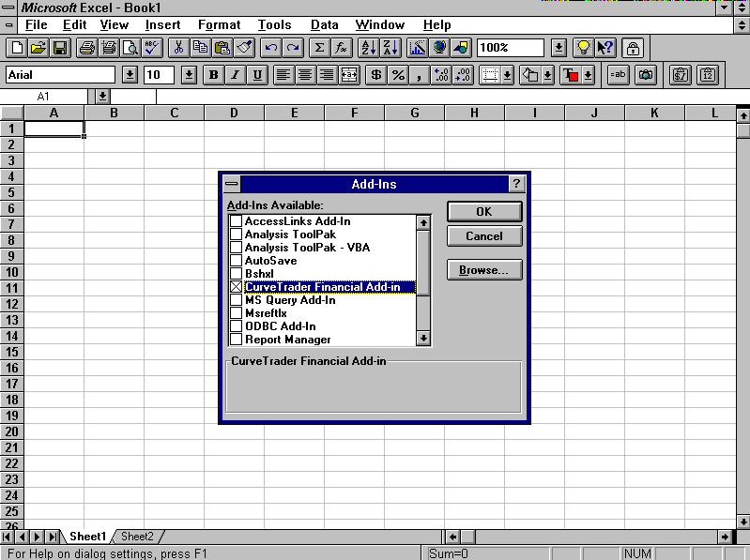Screen dimensions: 750x560
Task: Enable the ODBC Add-In checkbox
Action: click(236, 326)
